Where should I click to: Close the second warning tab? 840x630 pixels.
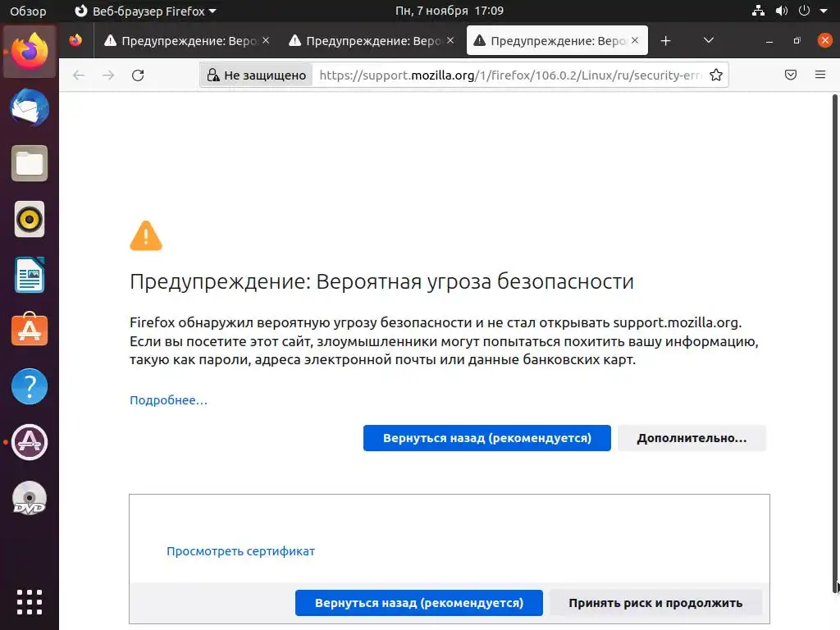(450, 40)
